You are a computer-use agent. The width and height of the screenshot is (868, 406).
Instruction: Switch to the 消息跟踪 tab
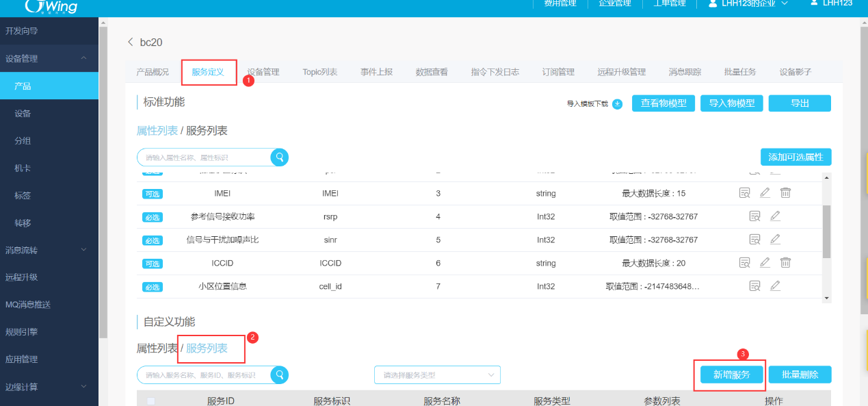coord(685,72)
